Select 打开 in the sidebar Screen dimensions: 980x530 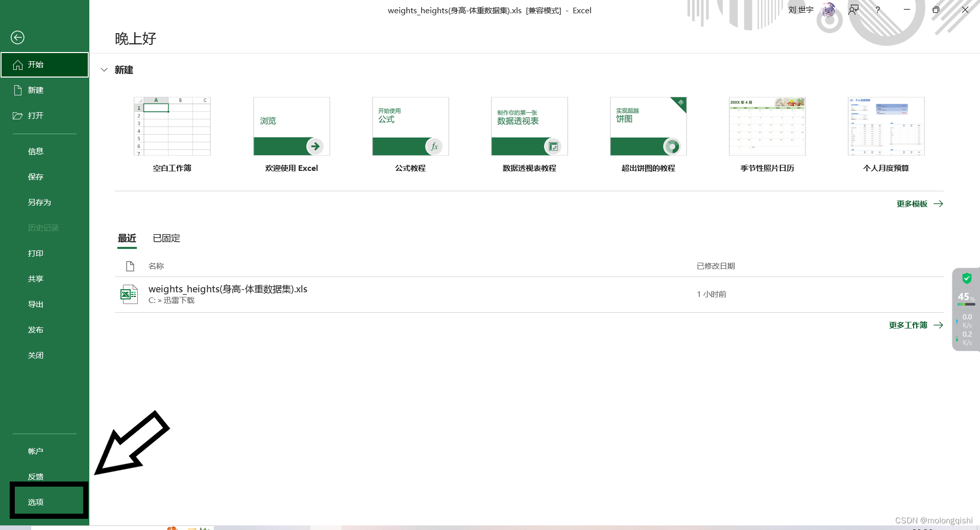click(44, 116)
